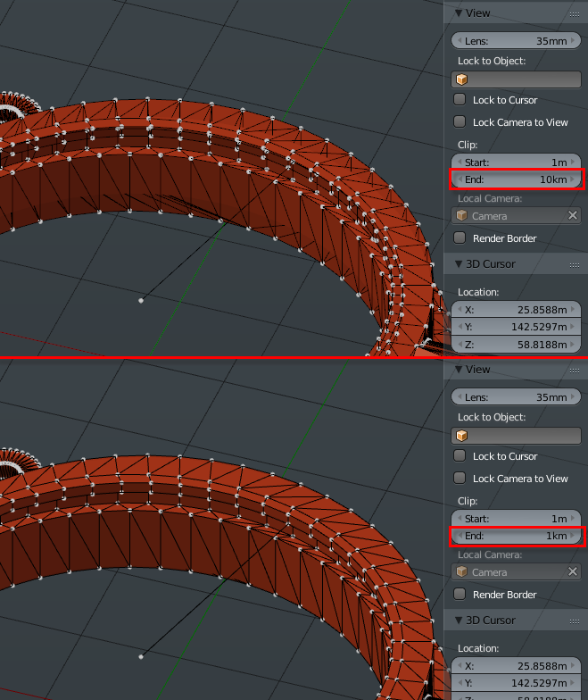The height and width of the screenshot is (700, 588).
Task: Enable Lock to Cursor in the lower View panel
Action: coord(460,455)
